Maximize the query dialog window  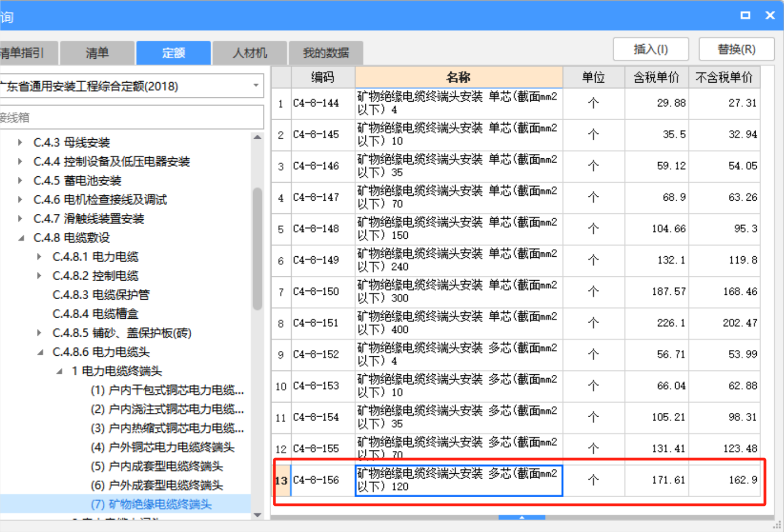[745, 15]
